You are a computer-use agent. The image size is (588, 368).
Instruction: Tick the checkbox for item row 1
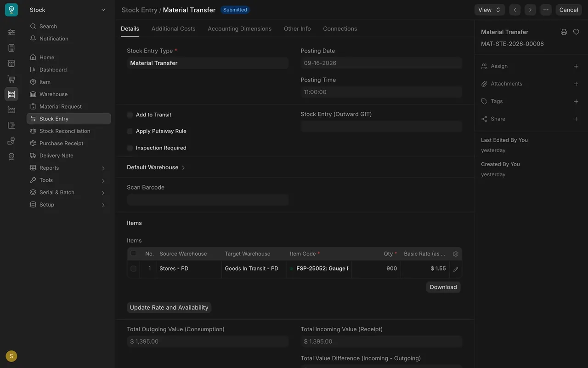[134, 269]
